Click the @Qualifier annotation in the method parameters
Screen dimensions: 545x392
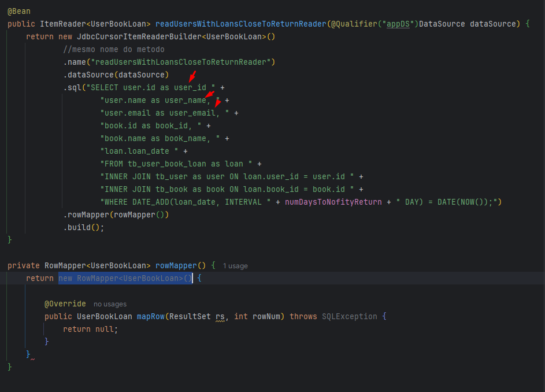354,24
